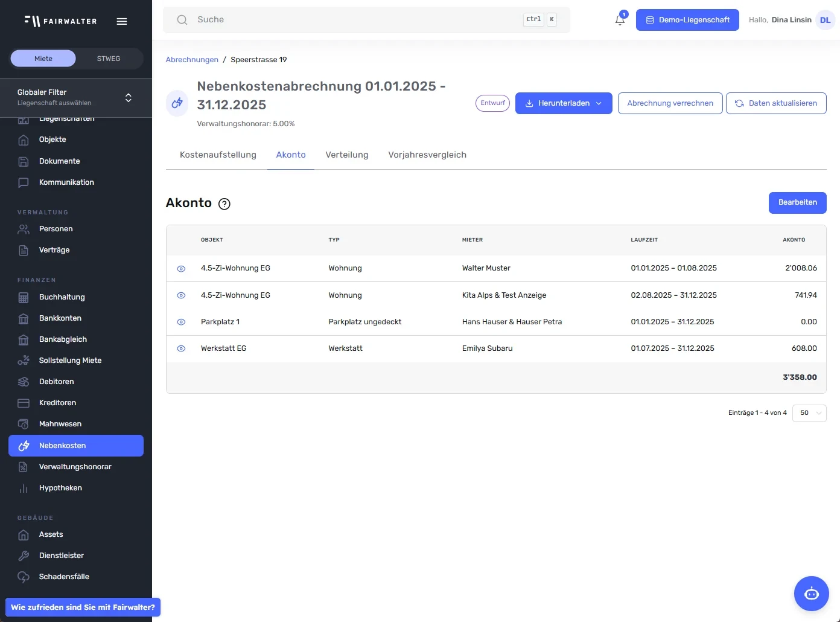Focus the Suche search field
The width and height of the screenshot is (840, 622).
pos(366,20)
